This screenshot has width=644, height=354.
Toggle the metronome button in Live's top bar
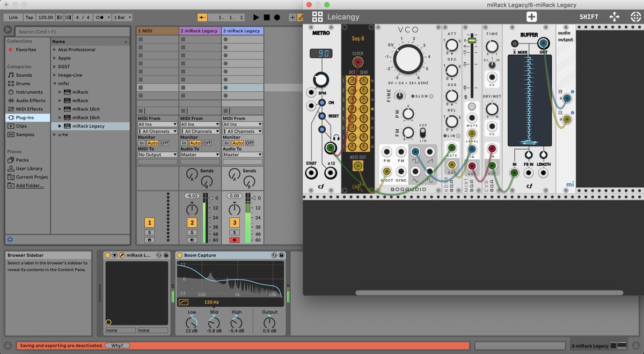pos(100,17)
